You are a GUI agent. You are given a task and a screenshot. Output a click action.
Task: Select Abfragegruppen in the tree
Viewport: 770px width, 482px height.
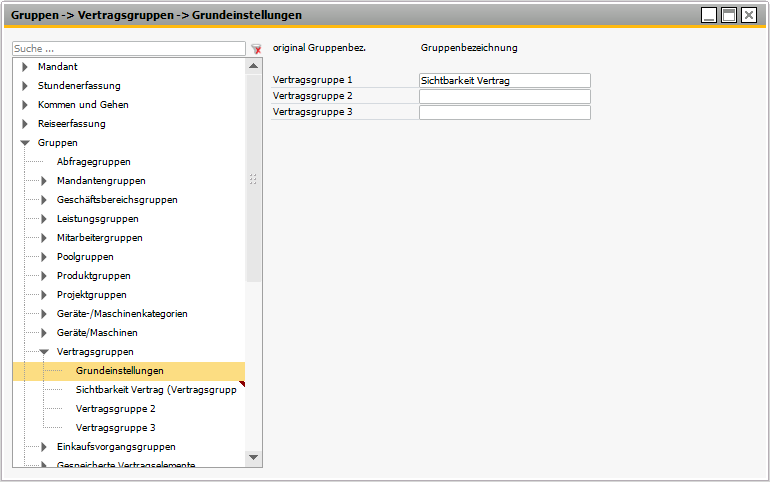(x=93, y=162)
